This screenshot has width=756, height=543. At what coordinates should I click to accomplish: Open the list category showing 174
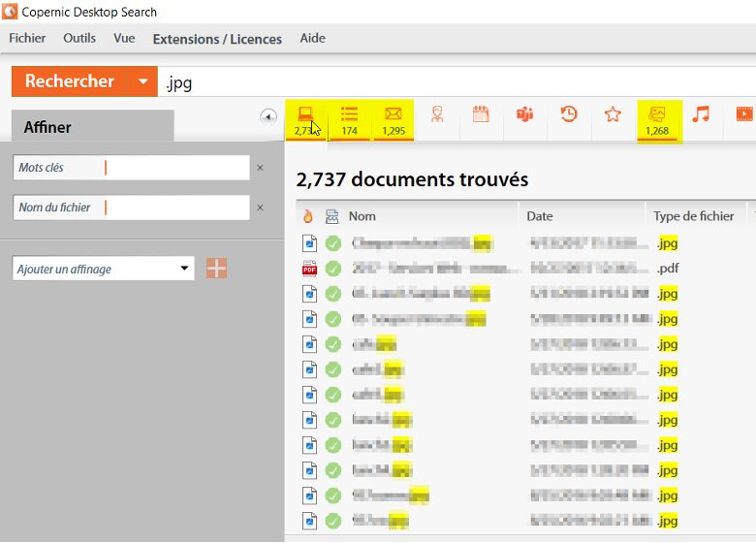pos(349,120)
